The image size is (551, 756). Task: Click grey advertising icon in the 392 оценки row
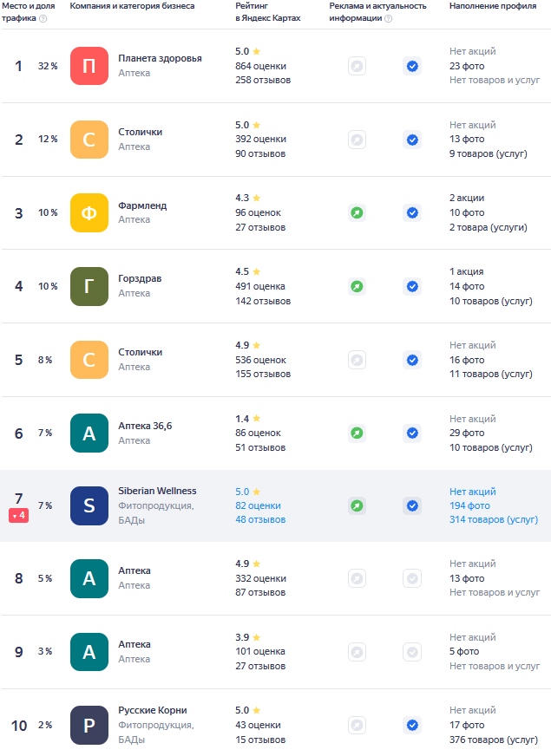357,140
